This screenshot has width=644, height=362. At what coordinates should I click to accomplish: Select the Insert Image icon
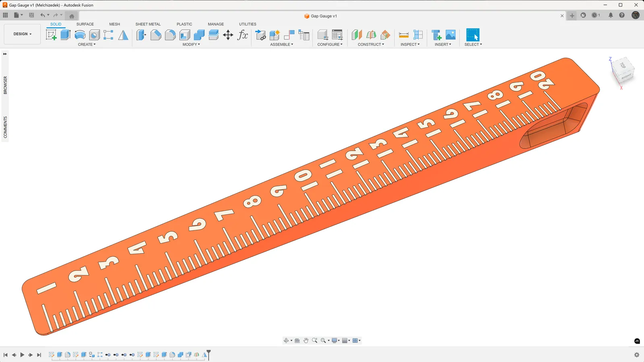point(451,35)
